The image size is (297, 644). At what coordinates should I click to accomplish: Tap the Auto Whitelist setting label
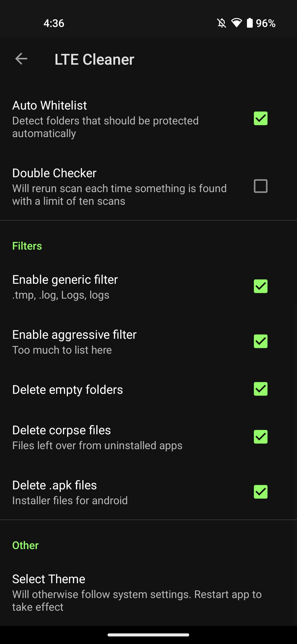click(50, 105)
